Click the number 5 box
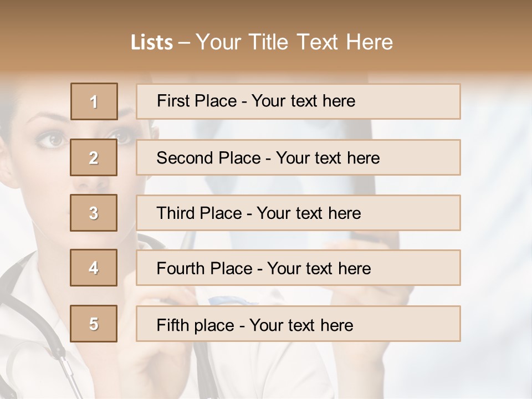Viewport: 532px width, 399px height. coord(94,324)
